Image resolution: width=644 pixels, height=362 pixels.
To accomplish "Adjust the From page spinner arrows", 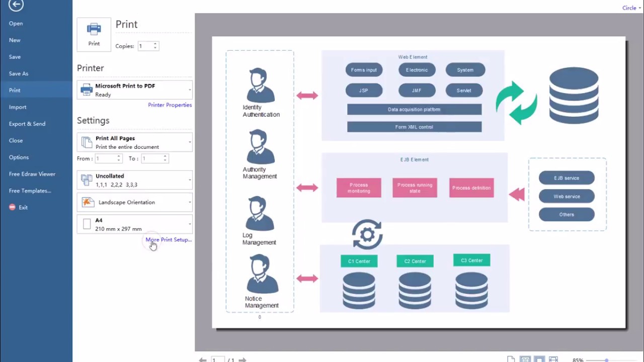I will point(119,158).
